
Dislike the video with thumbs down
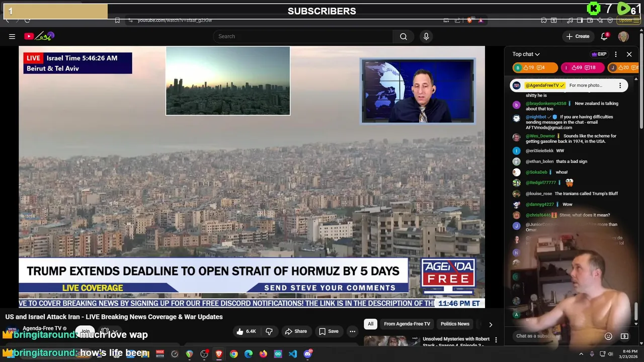[269, 331]
